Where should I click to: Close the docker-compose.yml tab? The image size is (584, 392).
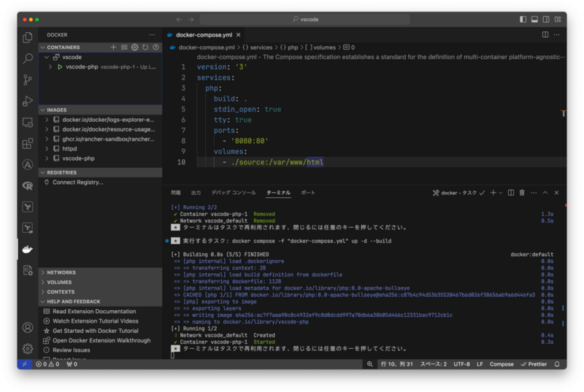click(x=239, y=34)
